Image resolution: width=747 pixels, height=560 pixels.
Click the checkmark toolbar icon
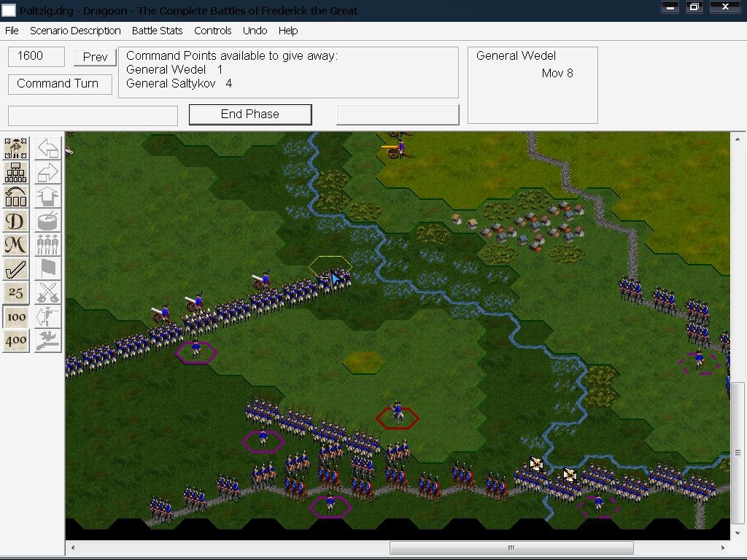pyautogui.click(x=16, y=268)
